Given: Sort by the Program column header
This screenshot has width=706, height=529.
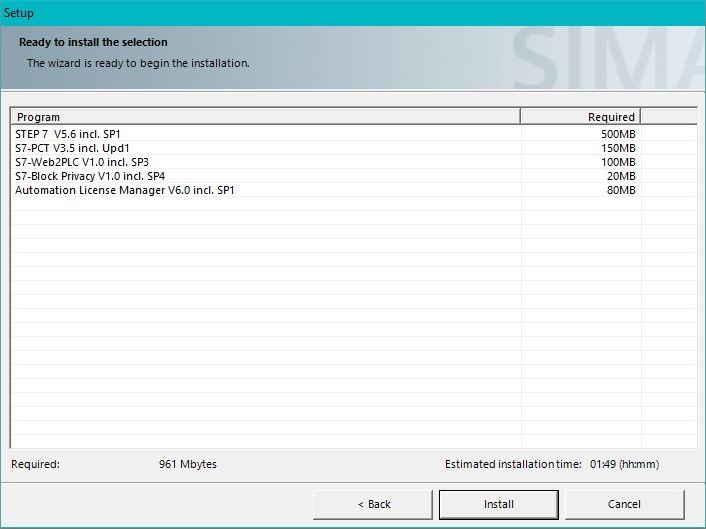Looking at the screenshot, I should tap(265, 117).
